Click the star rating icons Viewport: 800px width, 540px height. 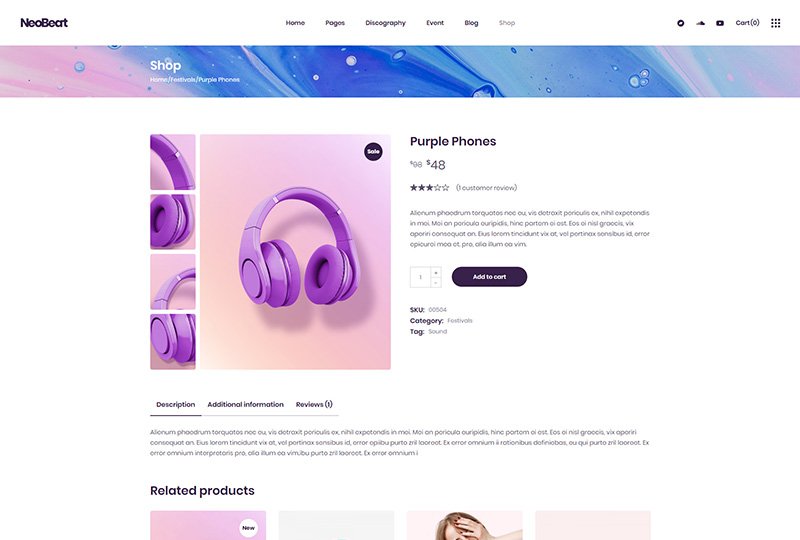tap(430, 188)
